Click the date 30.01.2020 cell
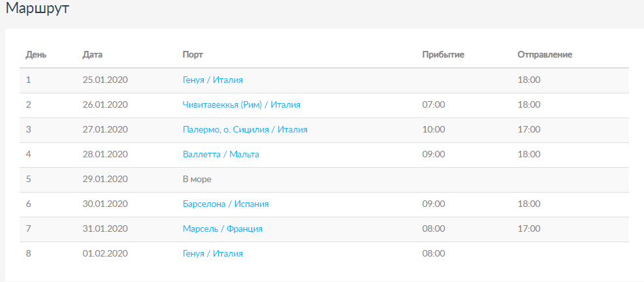The image size is (644, 282). [105, 204]
